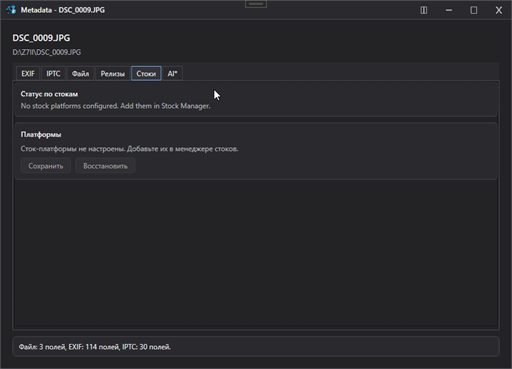Click the window title Metadata - DSC_0009.JPG
The width and height of the screenshot is (512, 369).
[63, 10]
